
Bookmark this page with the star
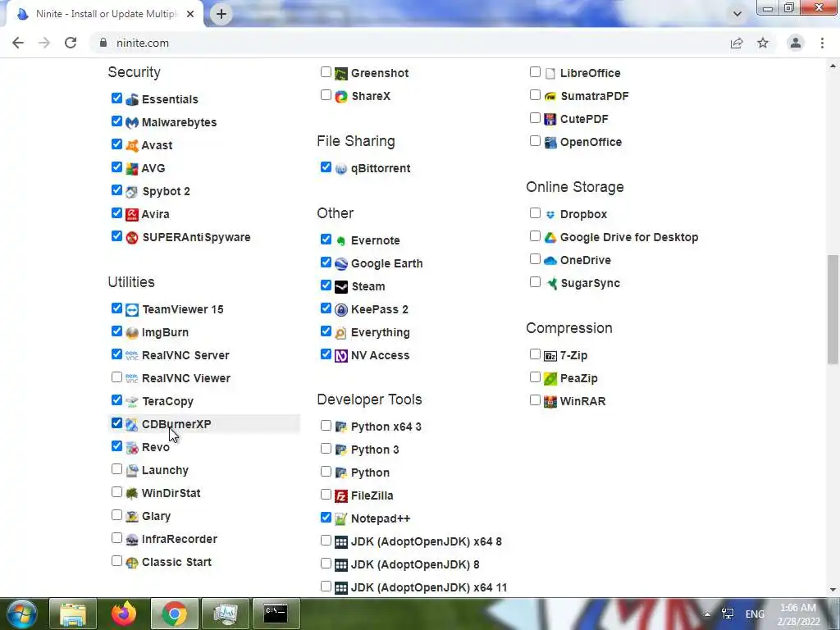[763, 43]
